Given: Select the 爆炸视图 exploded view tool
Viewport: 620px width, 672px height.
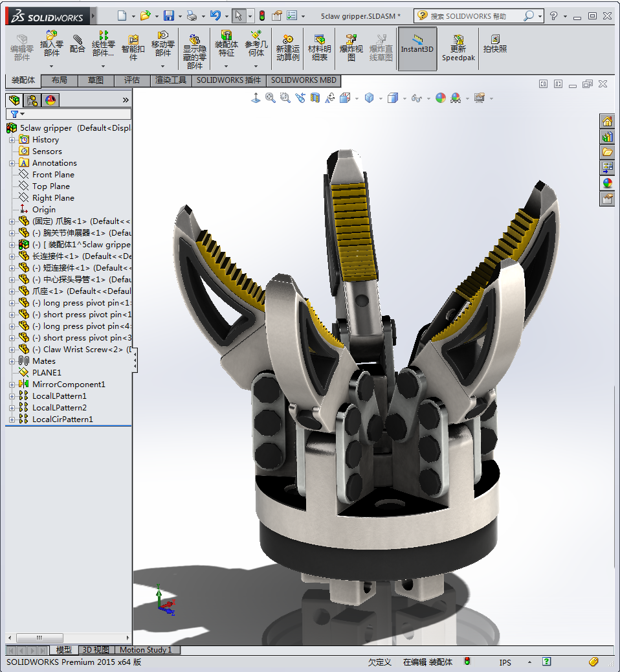Looking at the screenshot, I should (x=351, y=48).
